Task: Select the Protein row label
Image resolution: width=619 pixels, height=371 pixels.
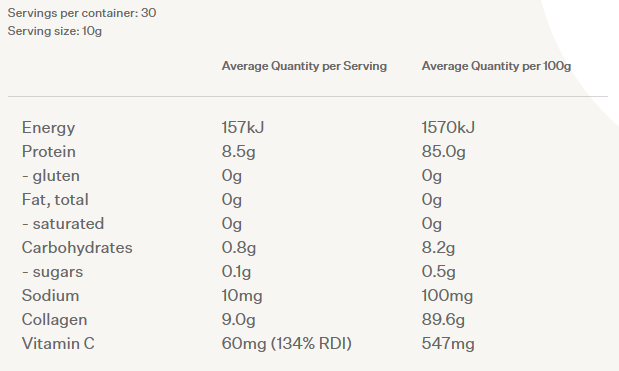Action: pyautogui.click(x=49, y=152)
